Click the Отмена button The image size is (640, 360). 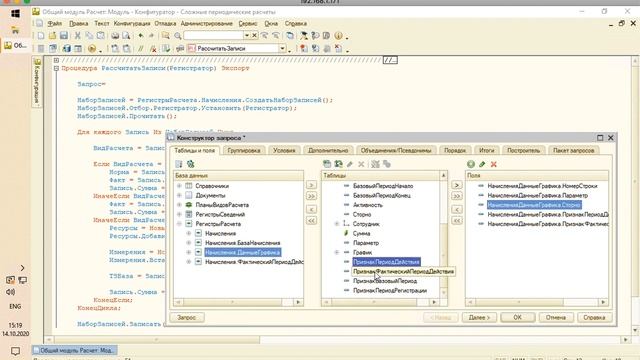556,318
